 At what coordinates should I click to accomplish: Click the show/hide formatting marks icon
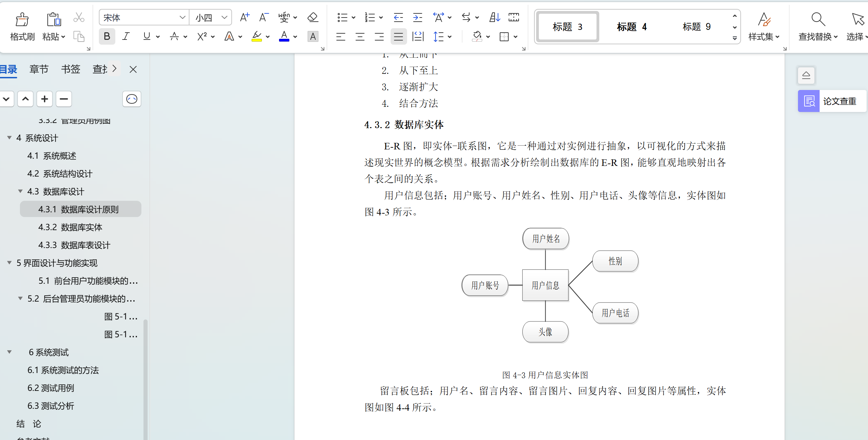(x=514, y=17)
